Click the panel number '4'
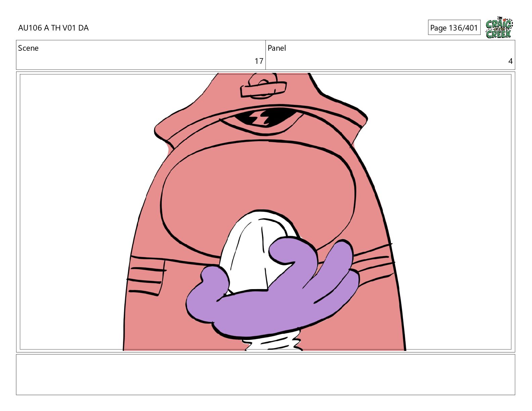Image resolution: width=532 pixels, height=411 pixels. (511, 61)
